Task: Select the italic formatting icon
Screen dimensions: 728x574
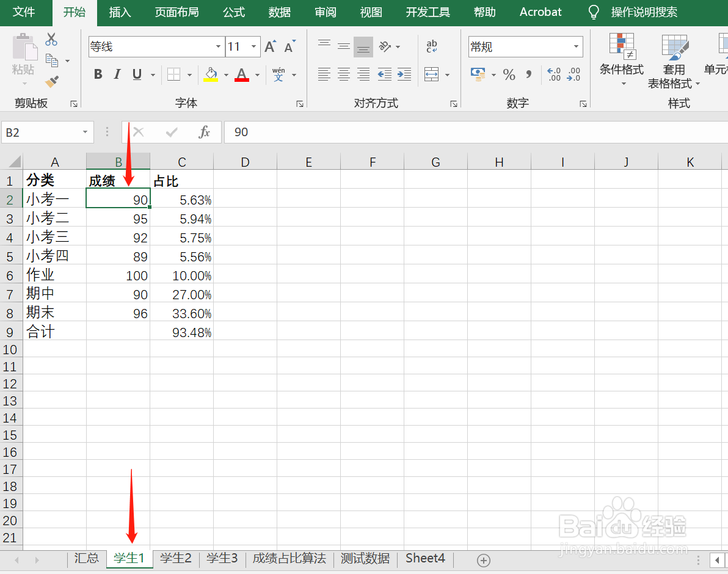Action: point(117,74)
